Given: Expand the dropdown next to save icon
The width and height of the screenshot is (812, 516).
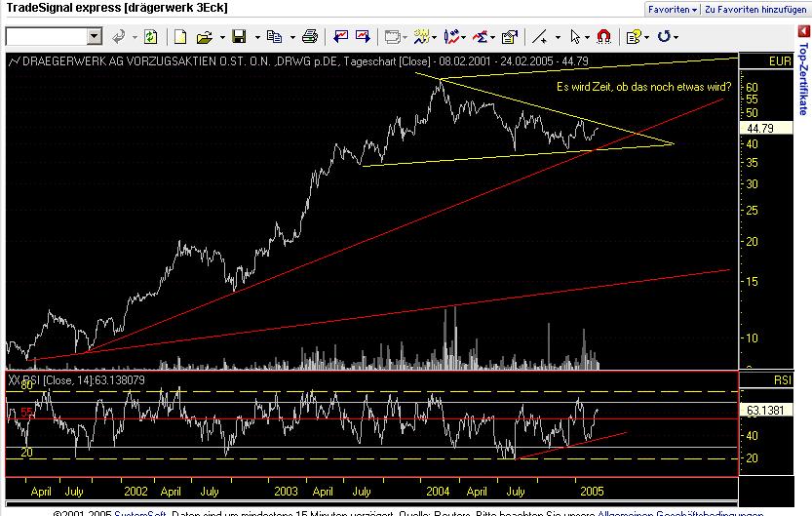Looking at the screenshot, I should tap(257, 37).
